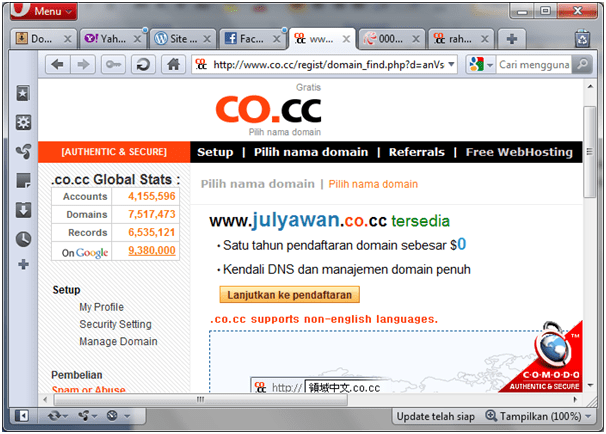Image resolution: width=606 pixels, height=434 pixels.
Task: Click the Back navigation arrow
Action: coord(57,64)
